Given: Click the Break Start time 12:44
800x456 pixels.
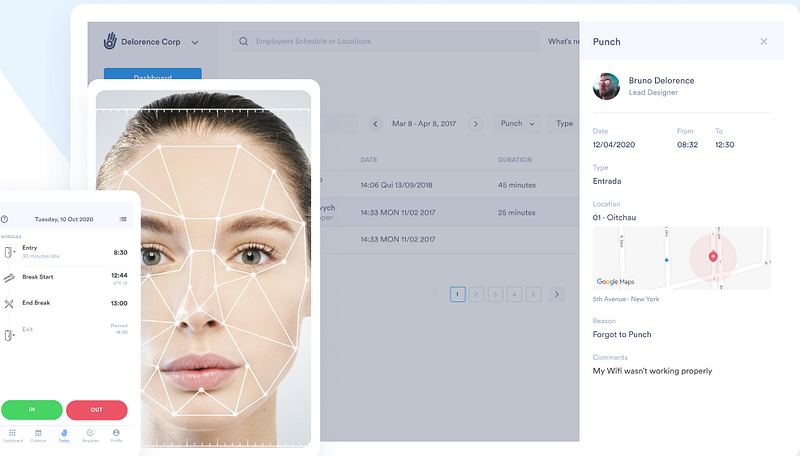Looking at the screenshot, I should tap(119, 275).
